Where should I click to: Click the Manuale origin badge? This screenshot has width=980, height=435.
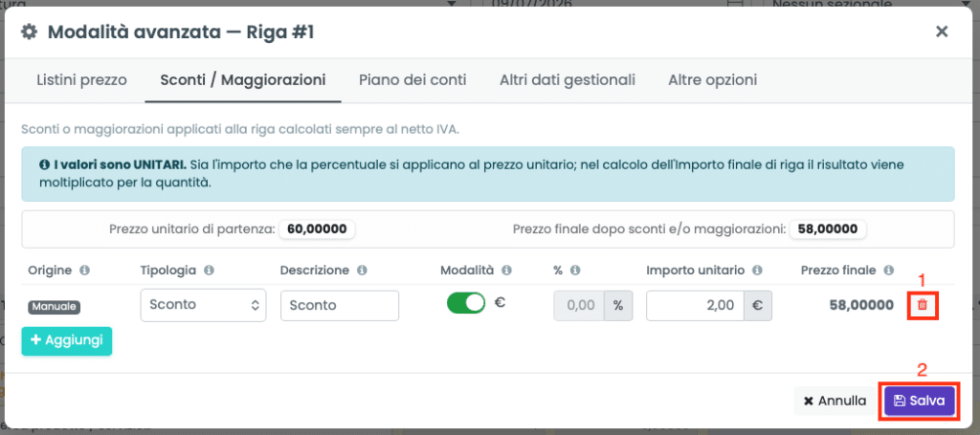click(x=55, y=307)
